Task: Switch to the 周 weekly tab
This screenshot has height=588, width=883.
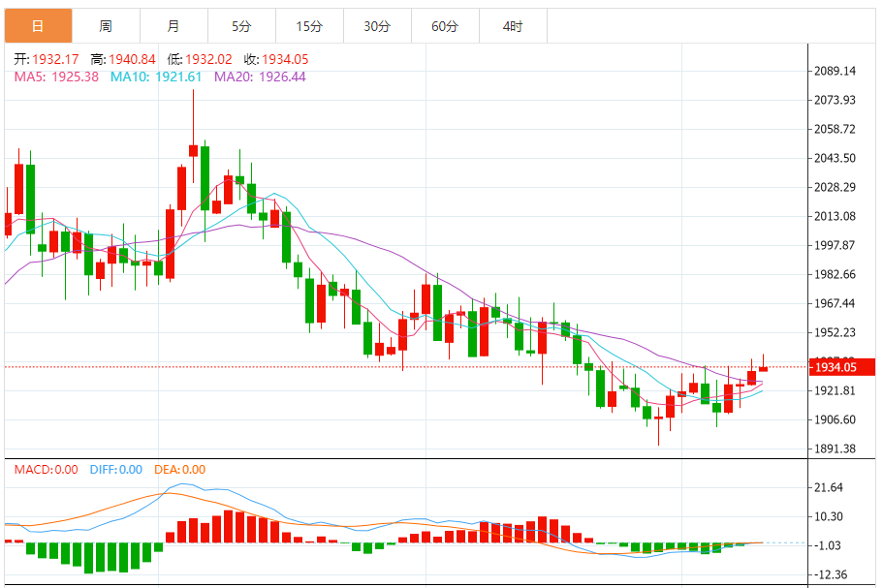Action: [x=106, y=26]
